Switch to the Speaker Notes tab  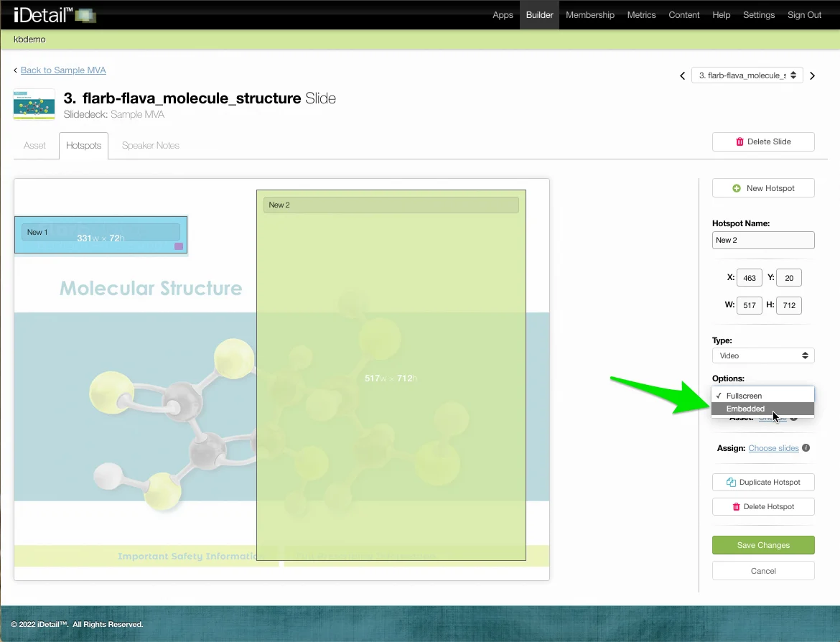151,145
